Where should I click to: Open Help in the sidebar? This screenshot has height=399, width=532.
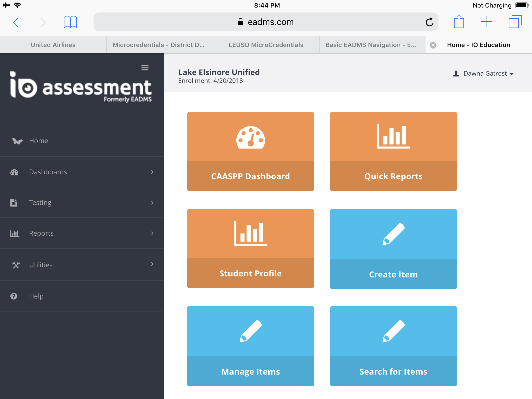[36, 296]
